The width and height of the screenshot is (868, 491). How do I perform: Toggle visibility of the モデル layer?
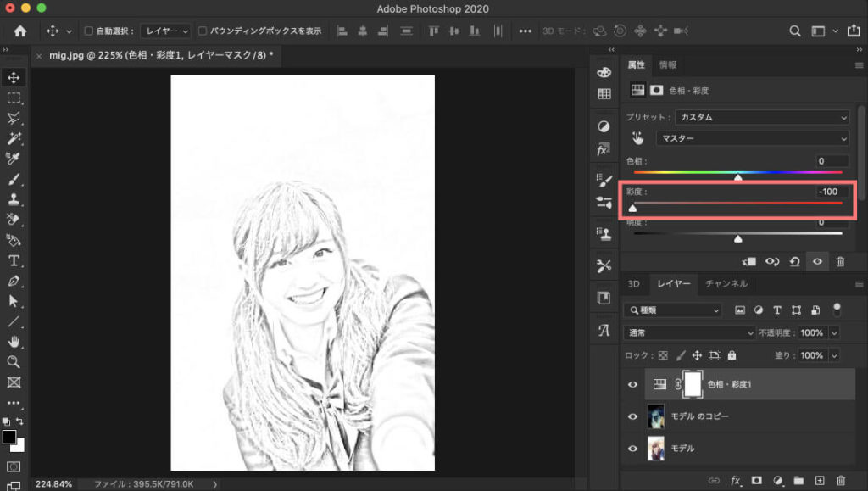632,449
